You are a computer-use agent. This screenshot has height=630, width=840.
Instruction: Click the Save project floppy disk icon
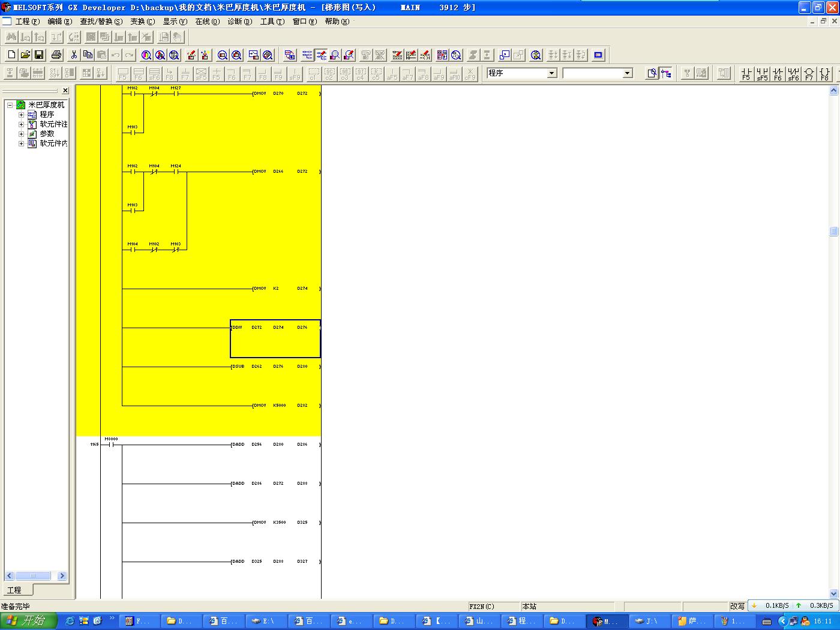pos(39,55)
